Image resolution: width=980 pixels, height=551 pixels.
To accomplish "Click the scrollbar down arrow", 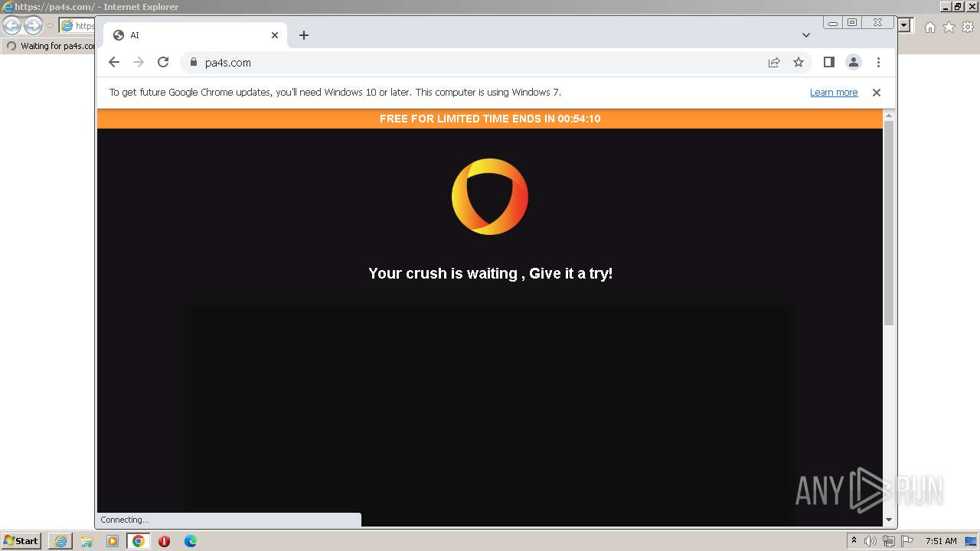I will (x=889, y=520).
